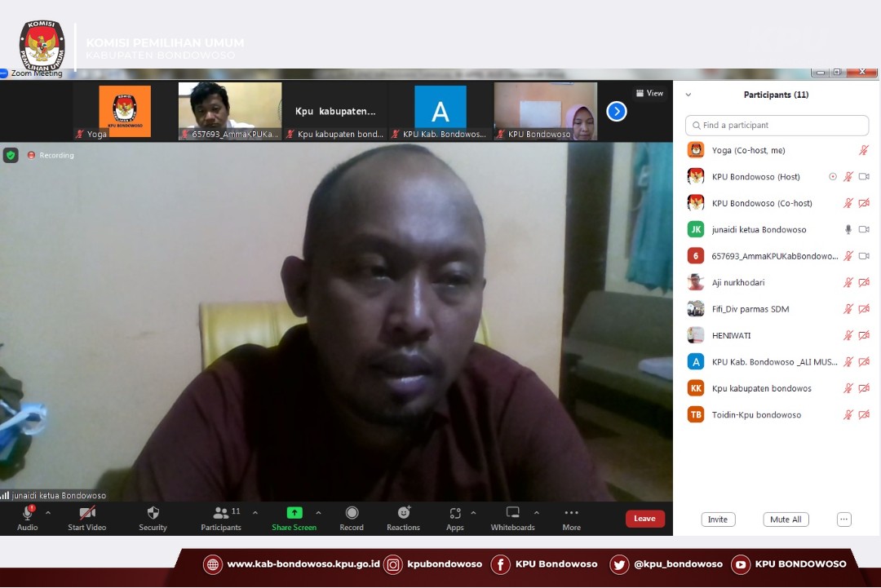Screen dimensions: 881x588
Task: Toggle microphone for junaidi ketua Bondowoso
Action: pyautogui.click(x=848, y=230)
